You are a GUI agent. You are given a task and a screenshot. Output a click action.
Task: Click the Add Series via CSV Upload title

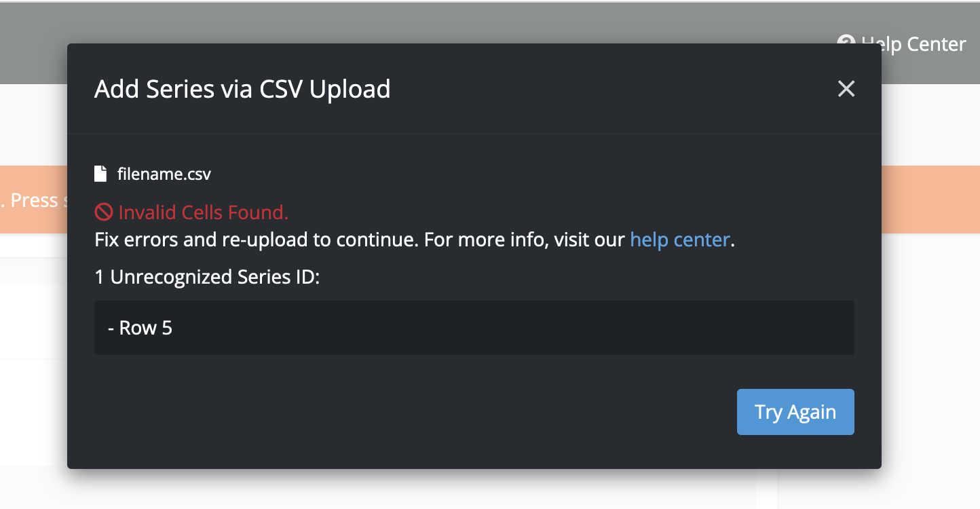tap(242, 89)
